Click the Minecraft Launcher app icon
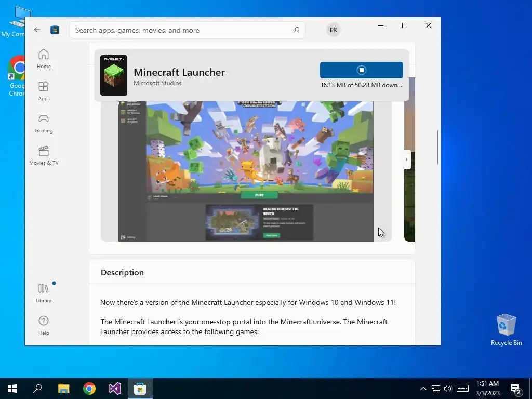 114,75
